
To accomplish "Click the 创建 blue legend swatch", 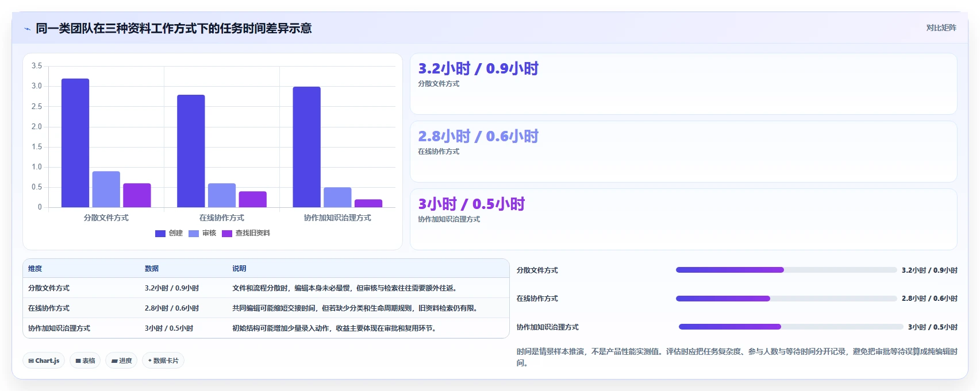I will (160, 233).
